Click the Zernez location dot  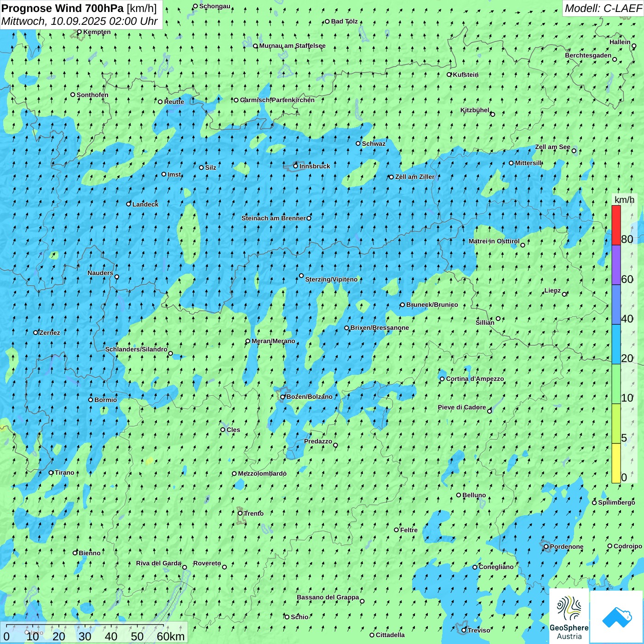click(x=36, y=333)
